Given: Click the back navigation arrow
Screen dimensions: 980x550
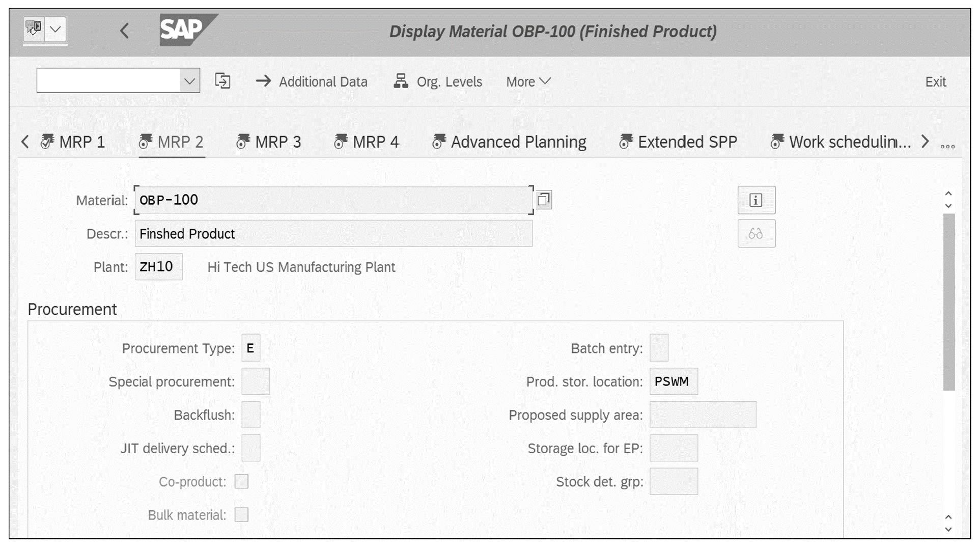Looking at the screenshot, I should click(x=124, y=31).
